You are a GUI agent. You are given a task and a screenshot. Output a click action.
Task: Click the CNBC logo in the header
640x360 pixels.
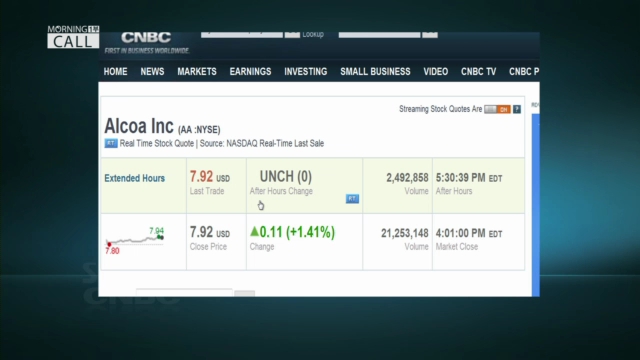[146, 38]
